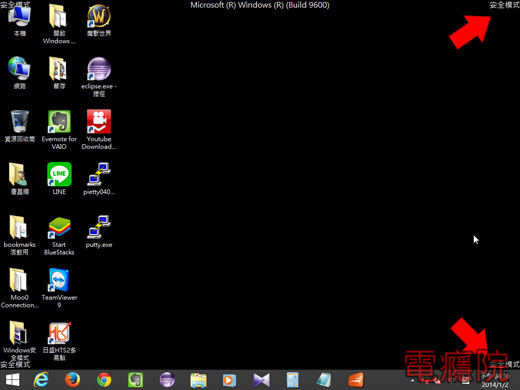Open Evernote from the taskbar
520x390 pixels.
pos(135,380)
